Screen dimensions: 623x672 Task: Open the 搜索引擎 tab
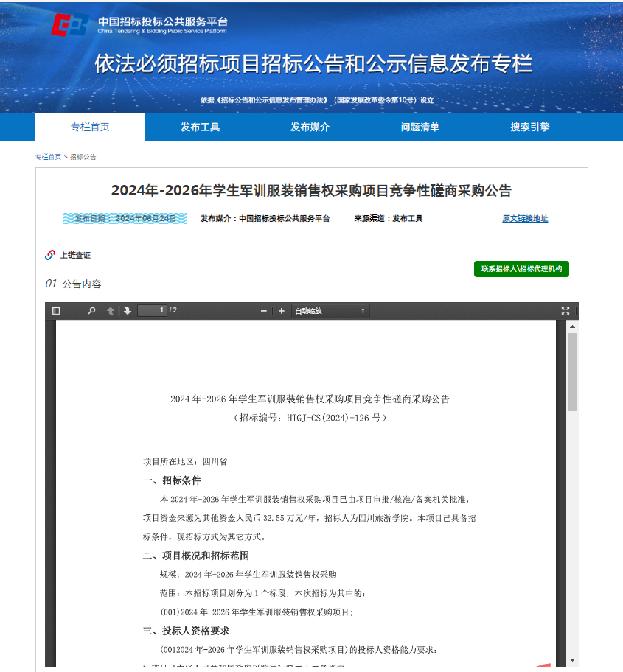point(530,127)
